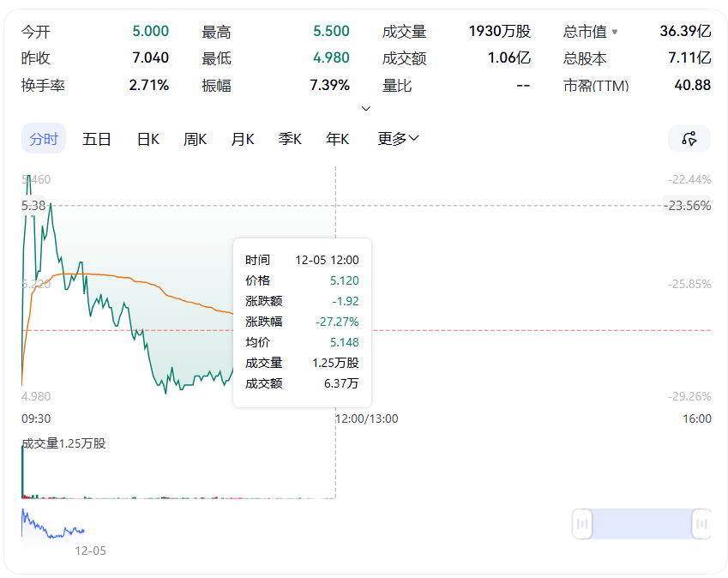The image size is (728, 578).
Task: Click right handle of range slider
Action: click(x=701, y=523)
